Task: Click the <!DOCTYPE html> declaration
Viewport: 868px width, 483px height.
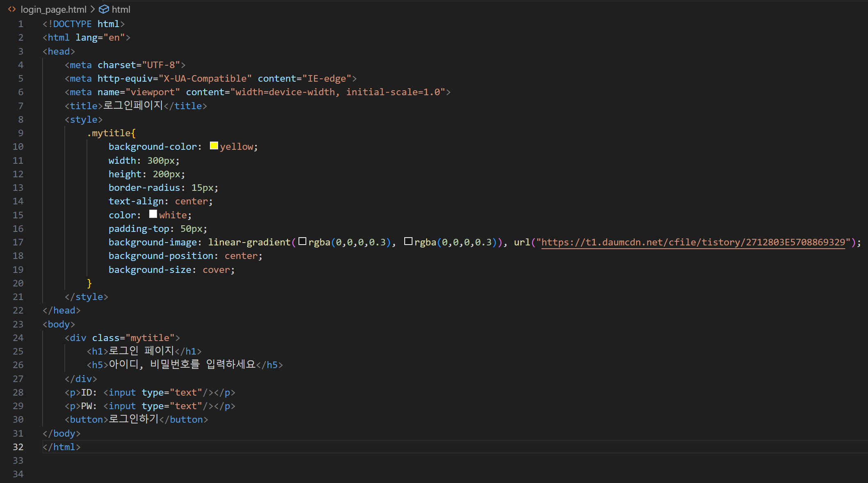Action: click(x=84, y=24)
